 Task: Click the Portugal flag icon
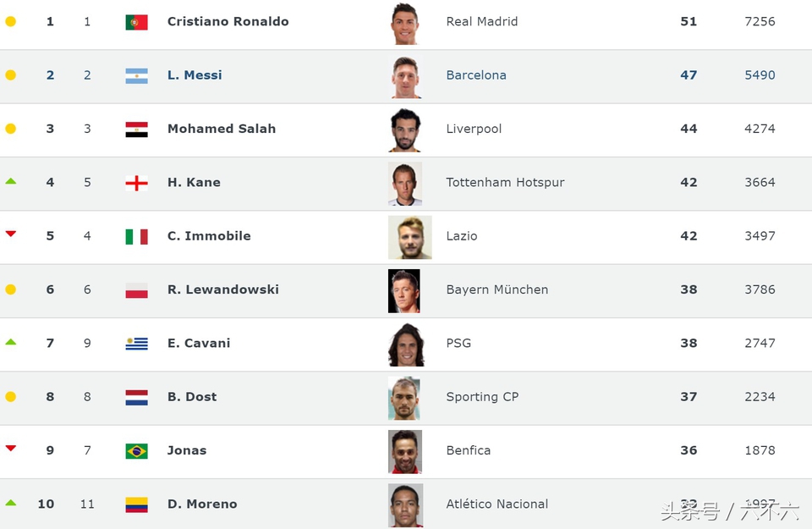[x=136, y=22]
